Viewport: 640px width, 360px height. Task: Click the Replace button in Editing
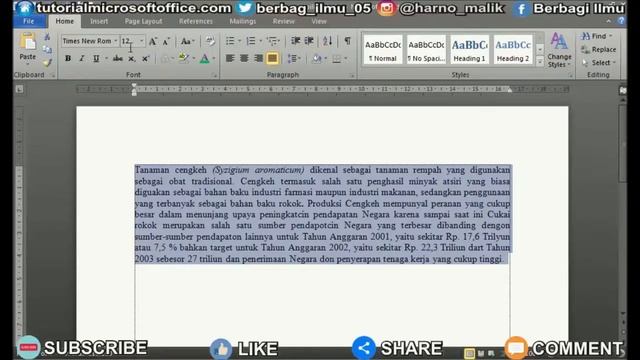click(x=599, y=49)
